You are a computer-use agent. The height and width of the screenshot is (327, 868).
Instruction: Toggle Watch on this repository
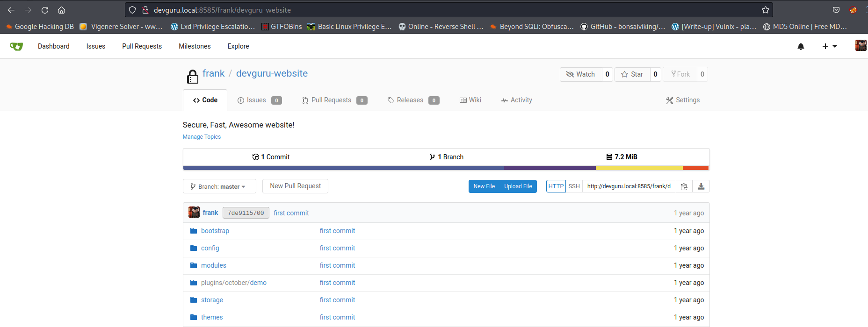point(581,74)
